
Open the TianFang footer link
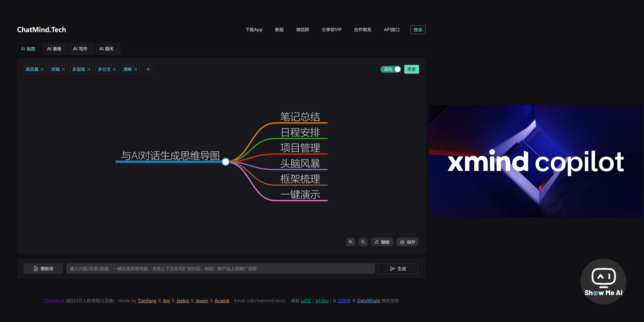click(x=147, y=301)
